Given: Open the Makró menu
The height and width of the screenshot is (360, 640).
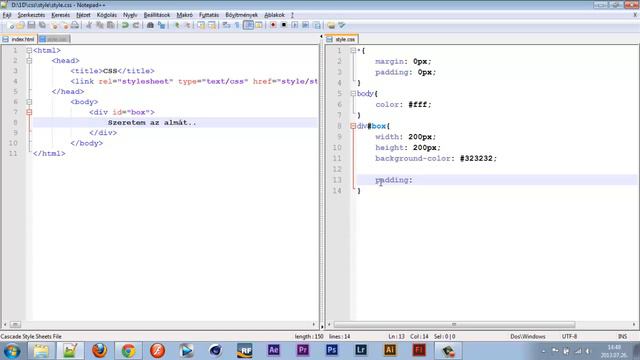Looking at the screenshot, I should [x=184, y=15].
